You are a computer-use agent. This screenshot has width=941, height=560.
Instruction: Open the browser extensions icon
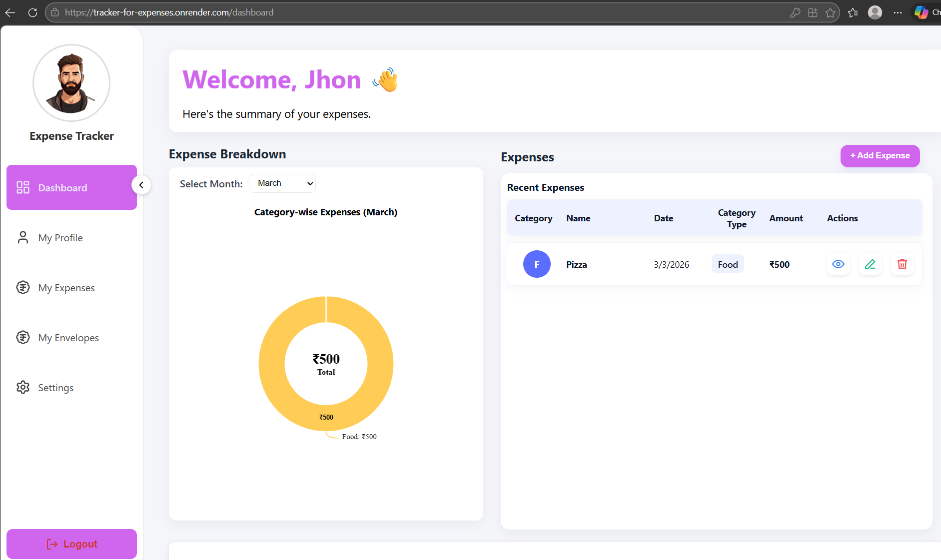813,12
